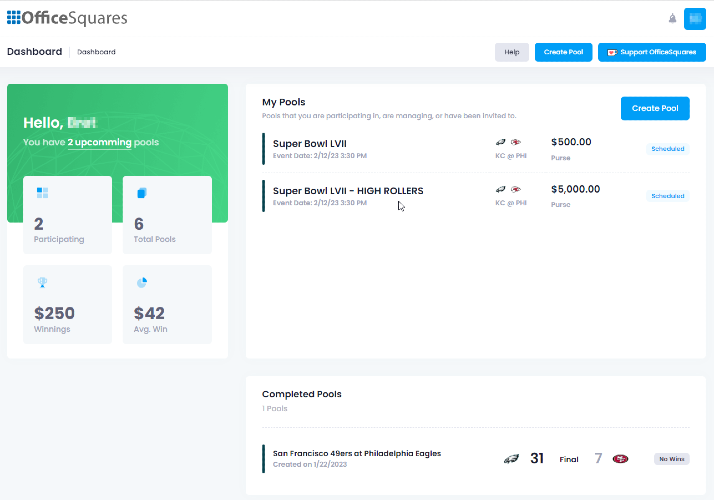Click 'KC @ PHI' in Super Bowl LVII row
714x500 pixels.
pyautogui.click(x=511, y=156)
